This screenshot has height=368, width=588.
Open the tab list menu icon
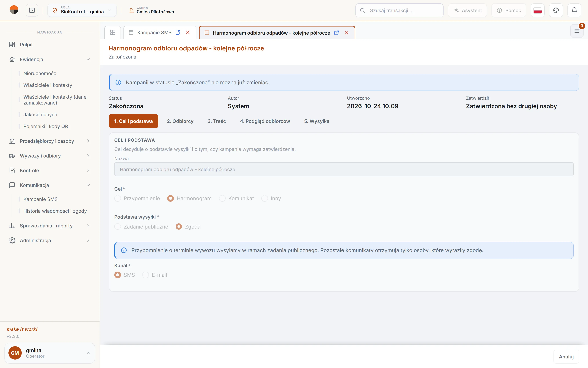577,31
